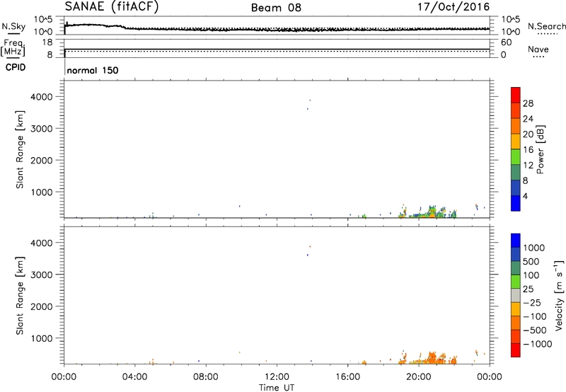Click '2000' on the velocity panel range axis

click(x=42, y=306)
